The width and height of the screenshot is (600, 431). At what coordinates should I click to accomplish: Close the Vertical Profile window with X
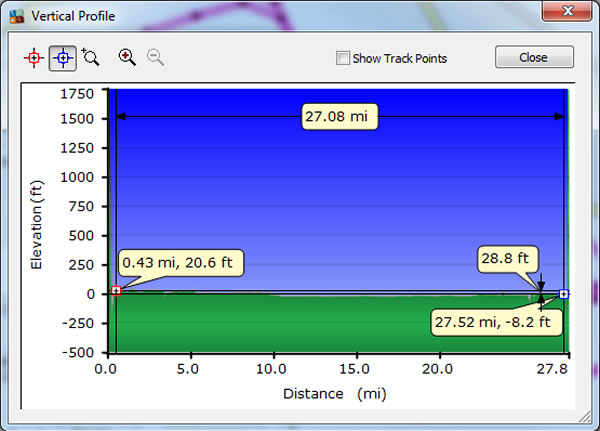[567, 10]
